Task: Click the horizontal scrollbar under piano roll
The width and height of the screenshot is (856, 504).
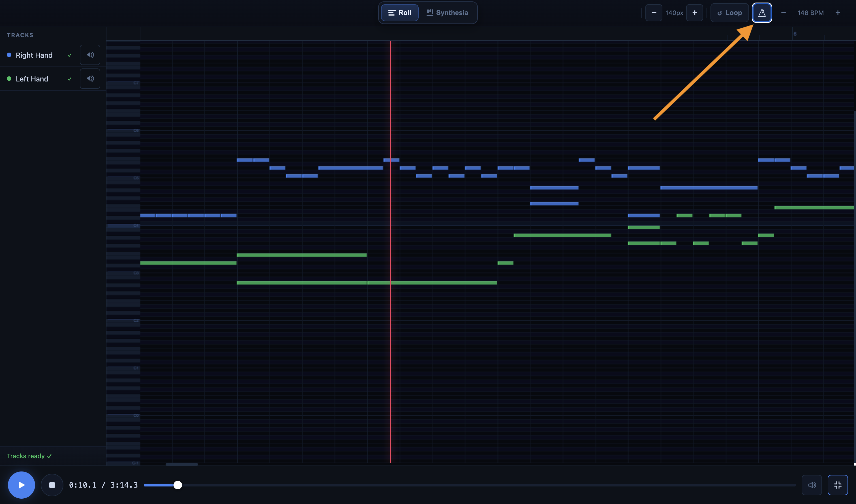Action: [x=182, y=464]
